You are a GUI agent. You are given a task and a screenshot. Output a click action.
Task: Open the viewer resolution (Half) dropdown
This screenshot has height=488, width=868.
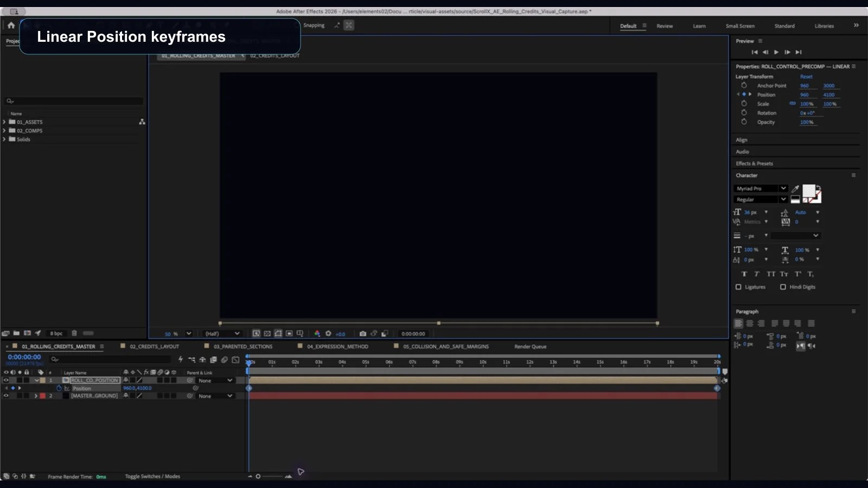pyautogui.click(x=222, y=333)
